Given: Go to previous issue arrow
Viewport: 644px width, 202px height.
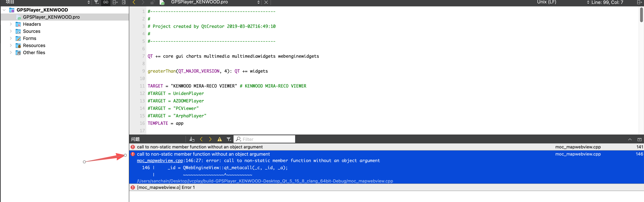Looking at the screenshot, I should coord(201,139).
